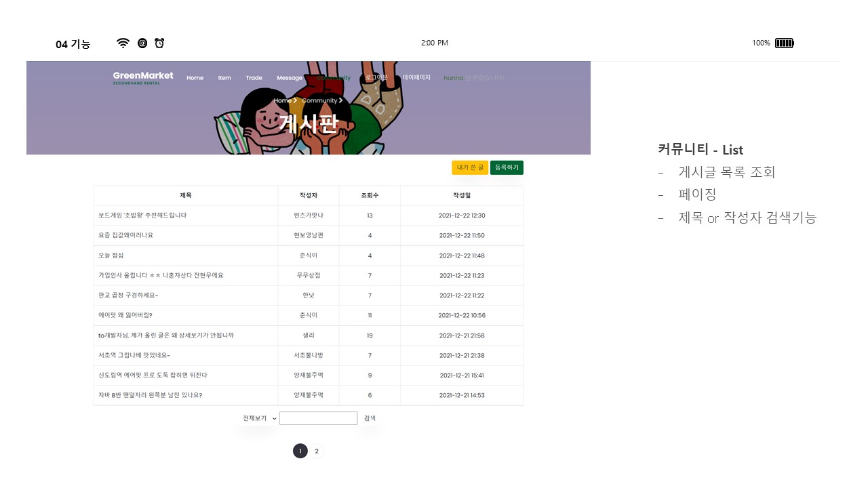Click the green 등록하기 button

[x=507, y=167]
